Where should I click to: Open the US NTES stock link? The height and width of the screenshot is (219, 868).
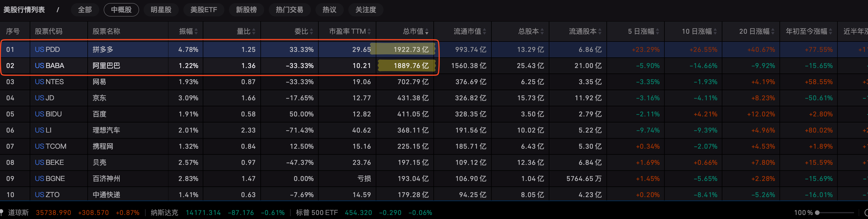49,82
